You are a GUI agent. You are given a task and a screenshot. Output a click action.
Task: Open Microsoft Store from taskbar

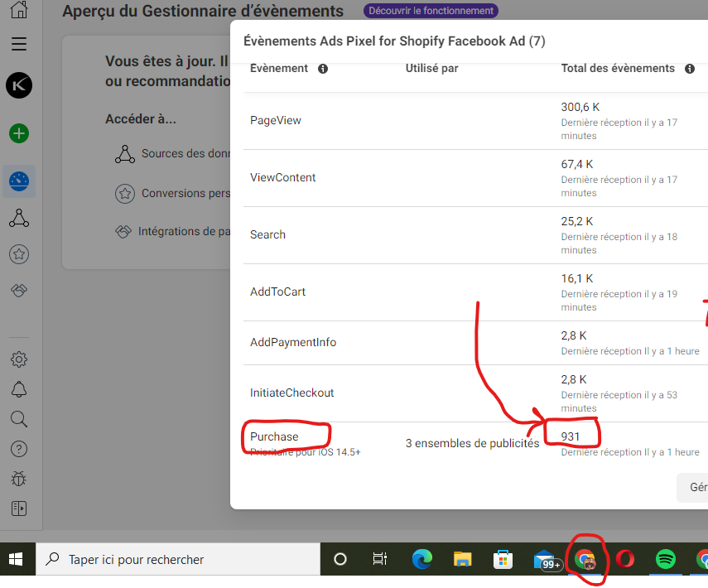click(503, 560)
